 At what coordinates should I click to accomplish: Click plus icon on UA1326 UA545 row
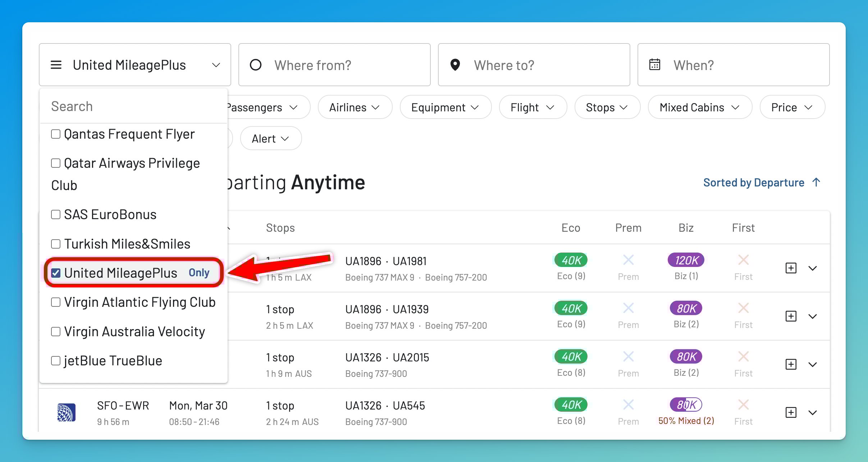click(791, 412)
